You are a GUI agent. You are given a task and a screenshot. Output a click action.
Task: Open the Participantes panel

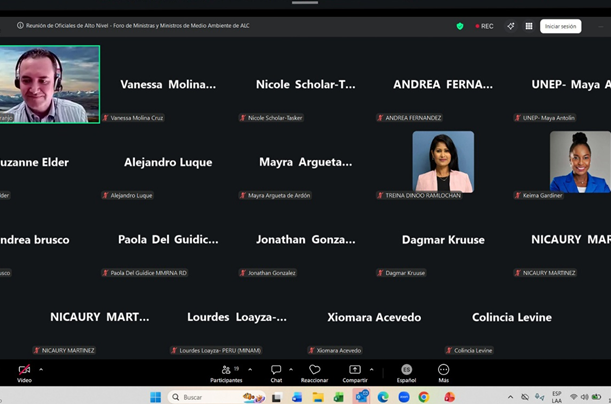tap(226, 371)
